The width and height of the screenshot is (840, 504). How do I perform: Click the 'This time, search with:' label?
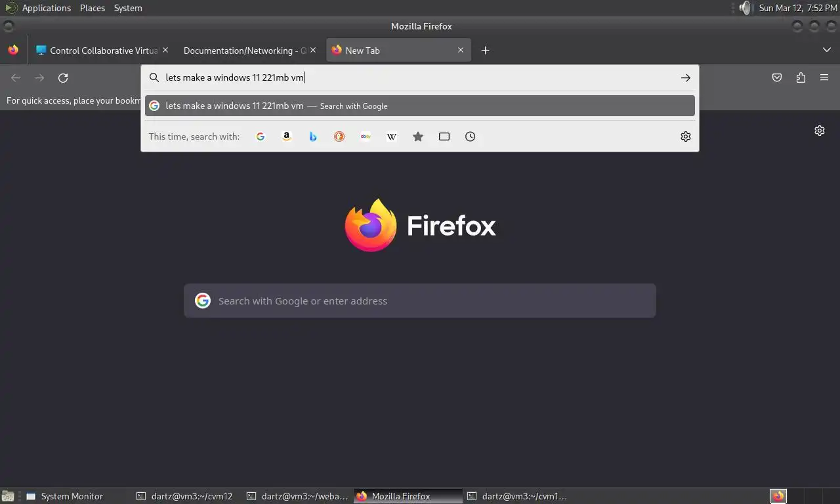(x=194, y=136)
